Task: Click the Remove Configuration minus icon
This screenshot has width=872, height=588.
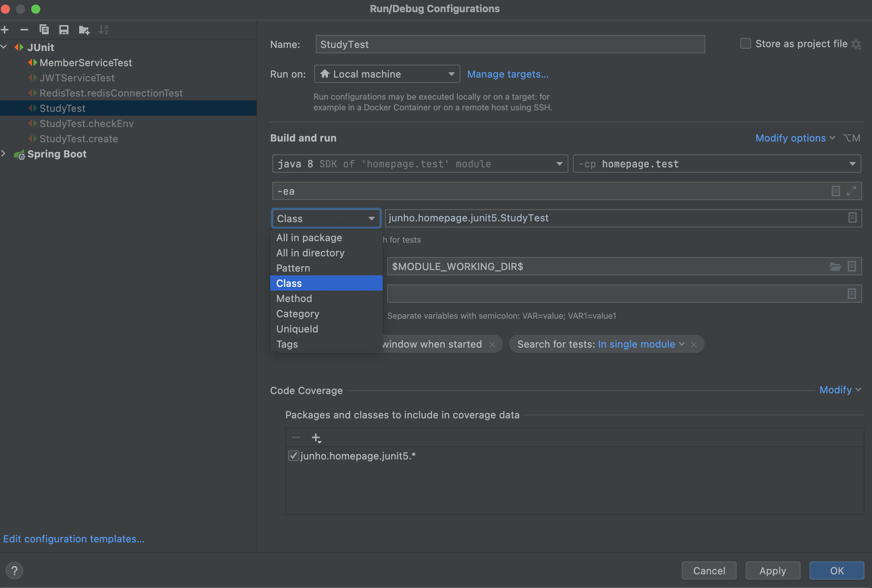Action: [24, 30]
